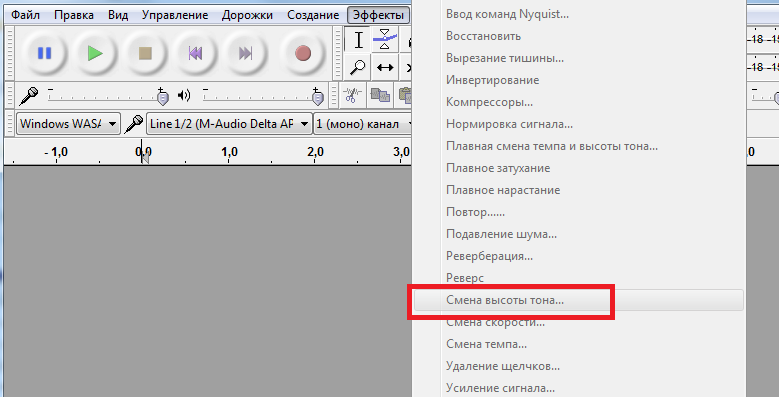Select the Envelope tool
The image size is (779, 397).
[385, 40]
